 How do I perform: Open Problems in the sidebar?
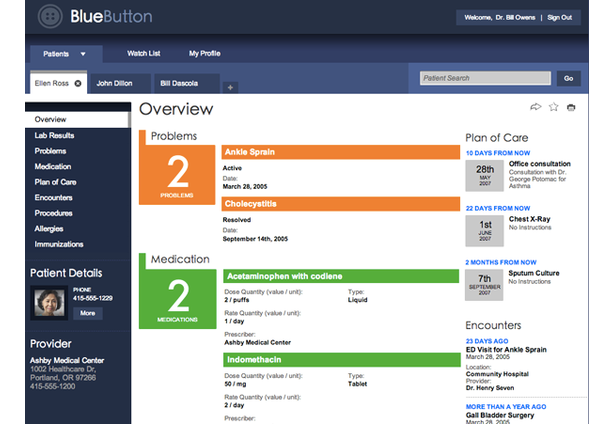click(50, 151)
